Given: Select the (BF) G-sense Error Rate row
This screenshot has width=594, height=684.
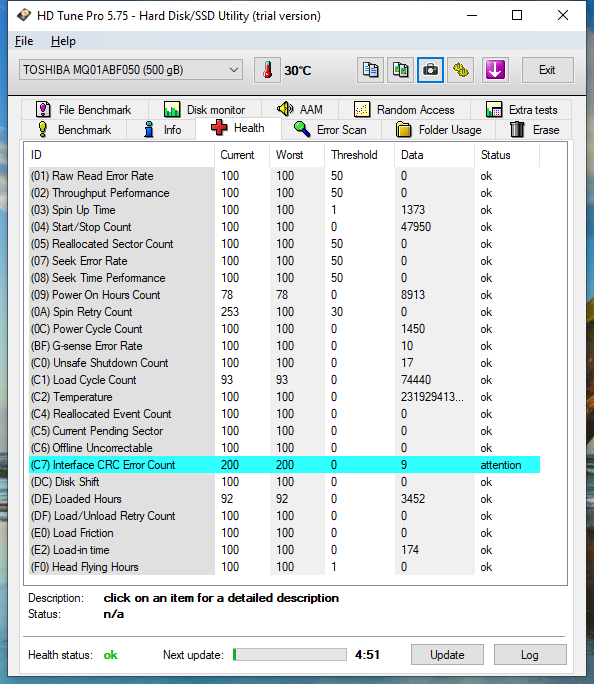Looking at the screenshot, I should (x=284, y=346).
